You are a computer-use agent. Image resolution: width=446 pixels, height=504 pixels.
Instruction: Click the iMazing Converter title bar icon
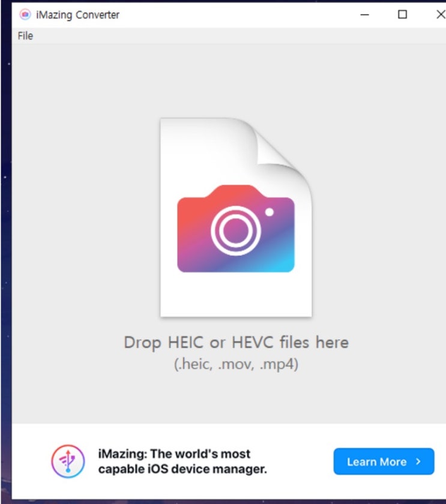coord(25,14)
